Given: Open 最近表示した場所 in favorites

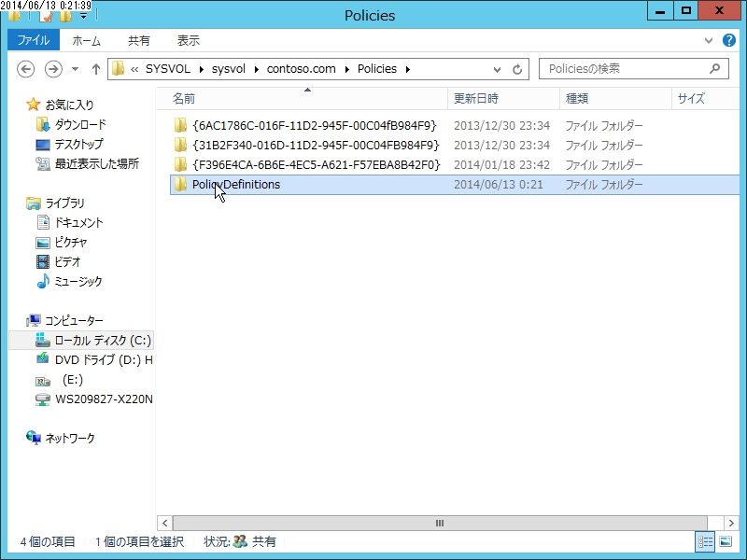Looking at the screenshot, I should [x=97, y=164].
